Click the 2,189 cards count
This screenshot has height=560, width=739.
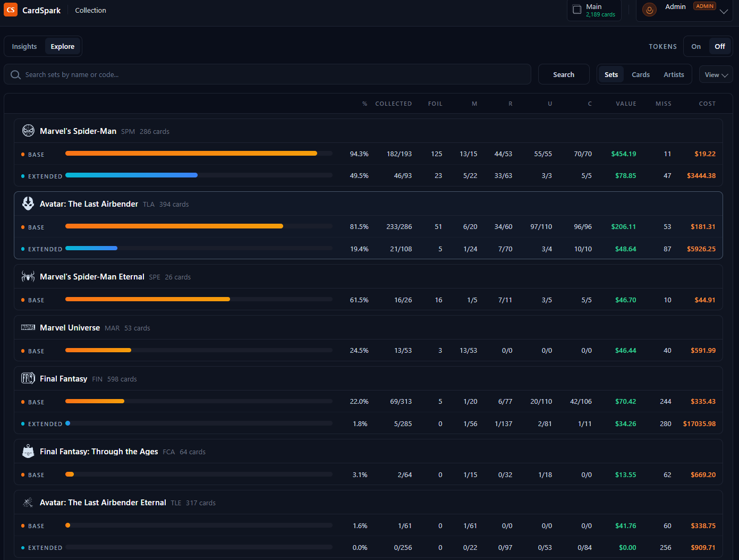600,15
